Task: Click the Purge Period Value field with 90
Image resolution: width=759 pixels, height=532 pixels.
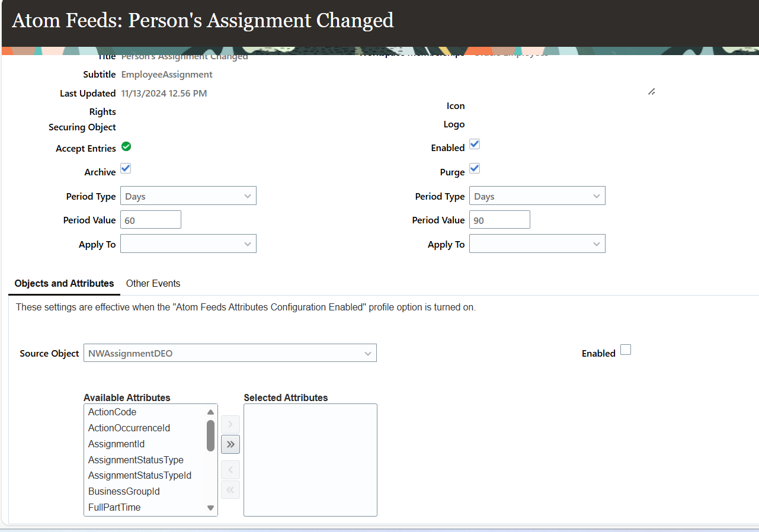Action: [499, 220]
